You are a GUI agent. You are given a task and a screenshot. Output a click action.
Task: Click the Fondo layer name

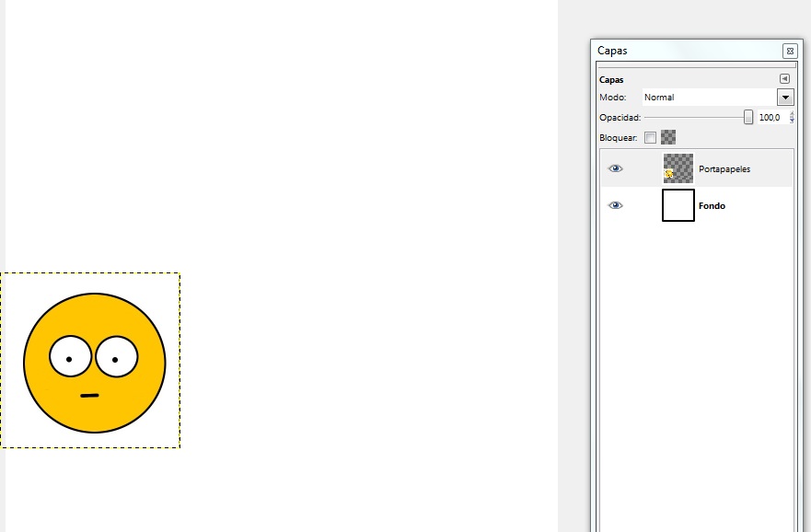[712, 206]
